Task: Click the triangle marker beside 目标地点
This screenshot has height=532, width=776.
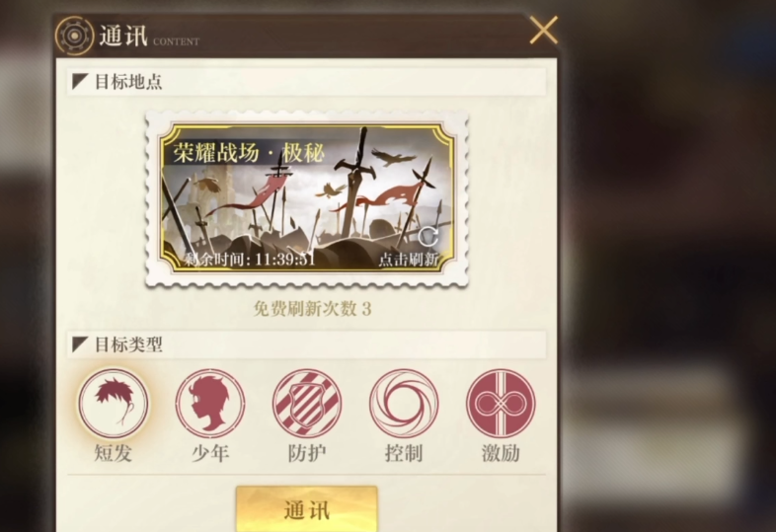Action: (80, 81)
